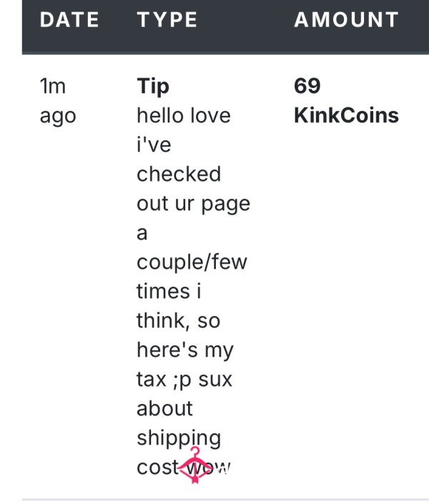Viewport: 429px width, 504px height.
Task: Click the couple/few text line
Action: 192,262
